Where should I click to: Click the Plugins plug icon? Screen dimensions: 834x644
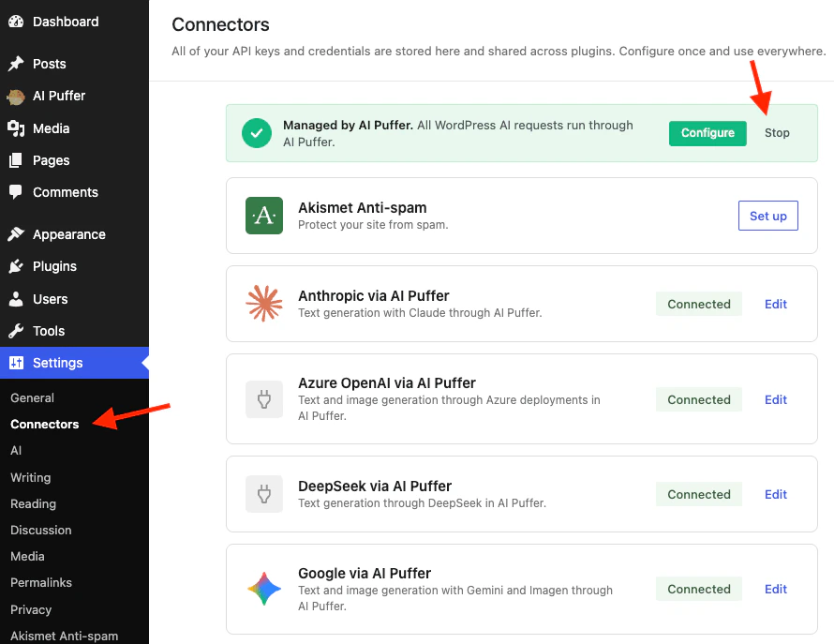[16, 266]
